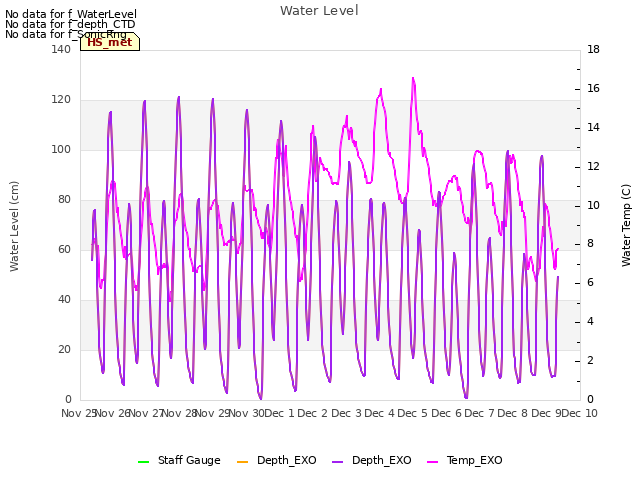Click the Dec 1 x-axis tick label
The image size is (640, 480).
pyautogui.click(x=280, y=413)
